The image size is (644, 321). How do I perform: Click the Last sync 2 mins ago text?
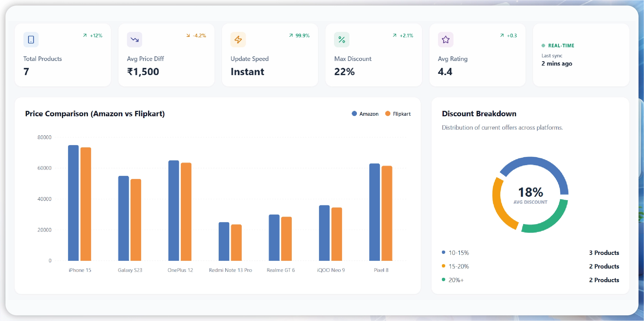(556, 64)
